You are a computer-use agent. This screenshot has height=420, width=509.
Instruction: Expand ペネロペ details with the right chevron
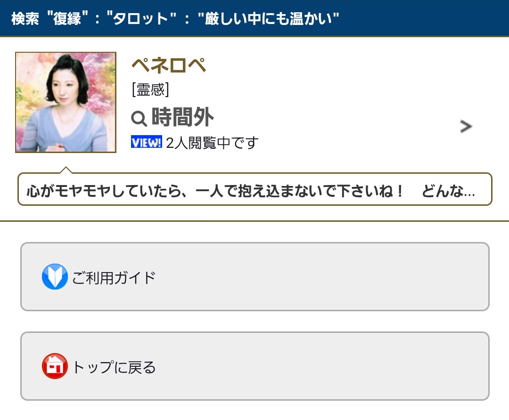point(466,127)
